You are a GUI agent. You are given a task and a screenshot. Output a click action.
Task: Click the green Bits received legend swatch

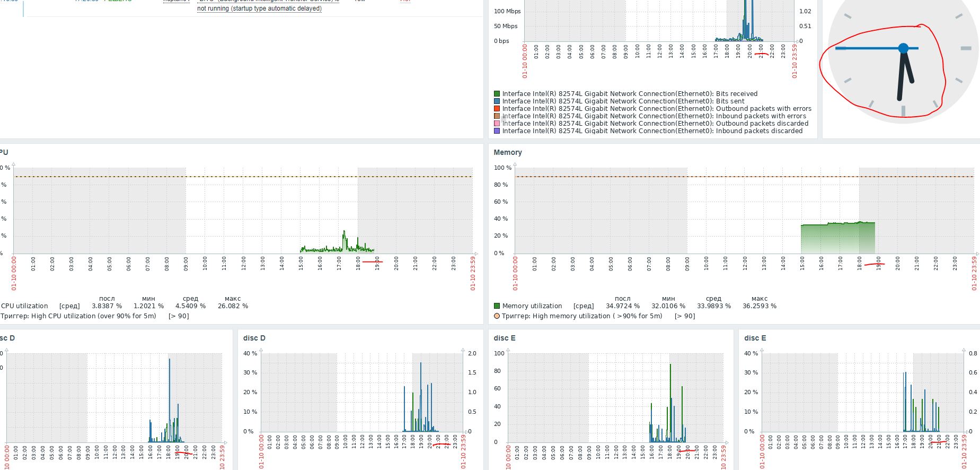497,94
